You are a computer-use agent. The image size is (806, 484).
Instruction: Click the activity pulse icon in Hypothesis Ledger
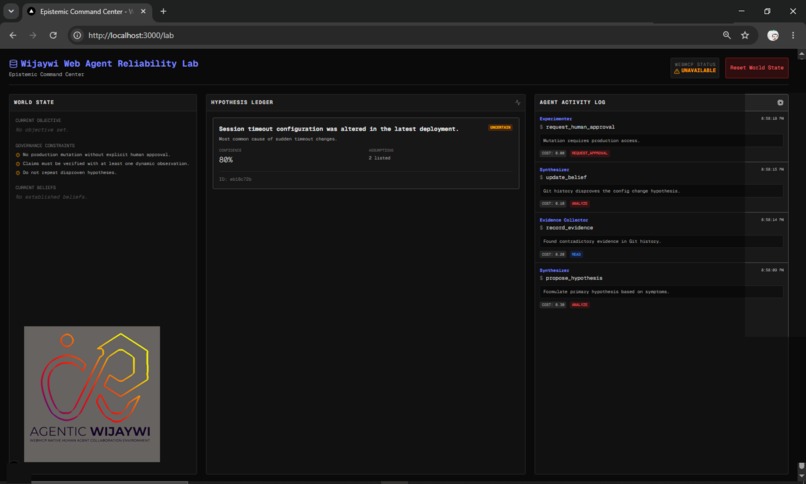click(x=518, y=103)
